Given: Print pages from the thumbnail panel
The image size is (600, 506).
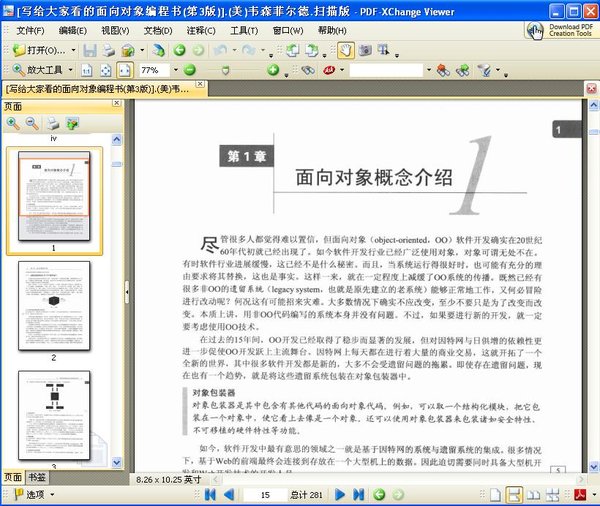Looking at the screenshot, I should pos(52,124).
